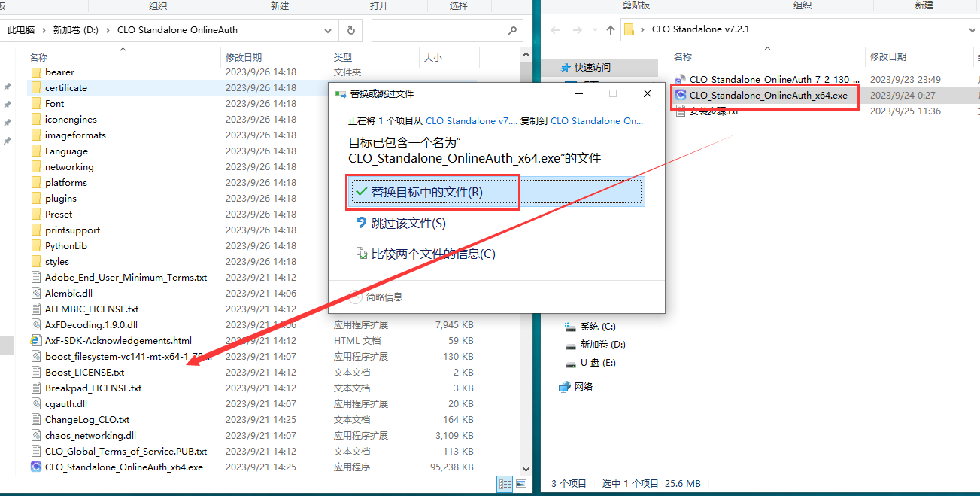Select the imageformats folder
Viewport: 980px width, 496px height.
pyautogui.click(x=75, y=135)
